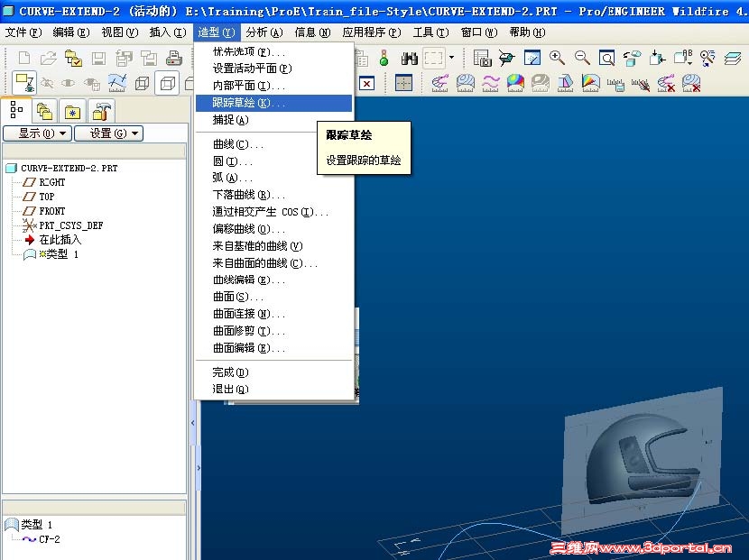Click the curvature analysis icon

point(439,83)
